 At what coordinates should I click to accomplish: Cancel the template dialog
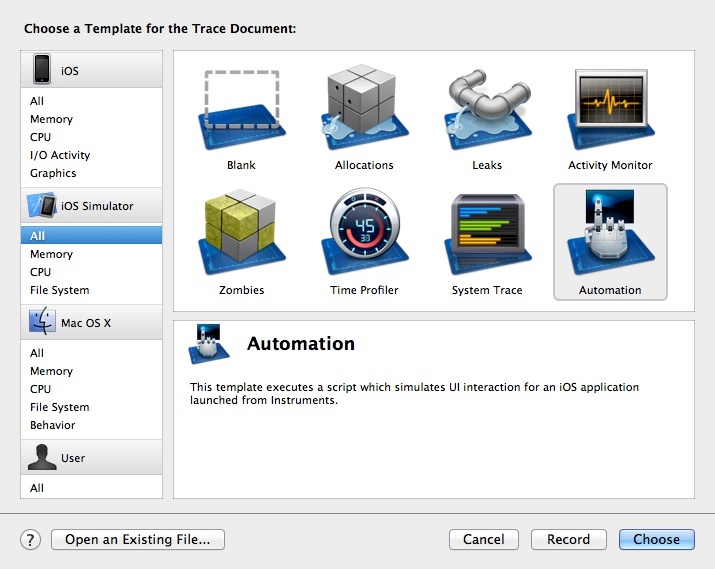click(x=484, y=539)
